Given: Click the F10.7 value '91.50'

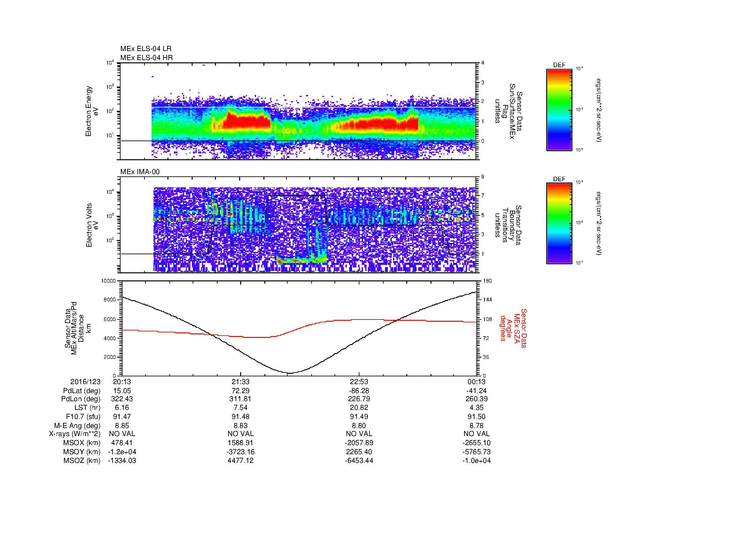Looking at the screenshot, I should tap(476, 417).
